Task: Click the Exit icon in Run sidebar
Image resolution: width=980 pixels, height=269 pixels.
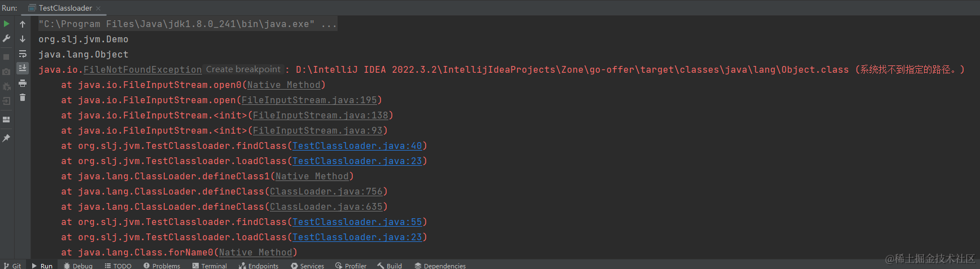Action: 6,102
